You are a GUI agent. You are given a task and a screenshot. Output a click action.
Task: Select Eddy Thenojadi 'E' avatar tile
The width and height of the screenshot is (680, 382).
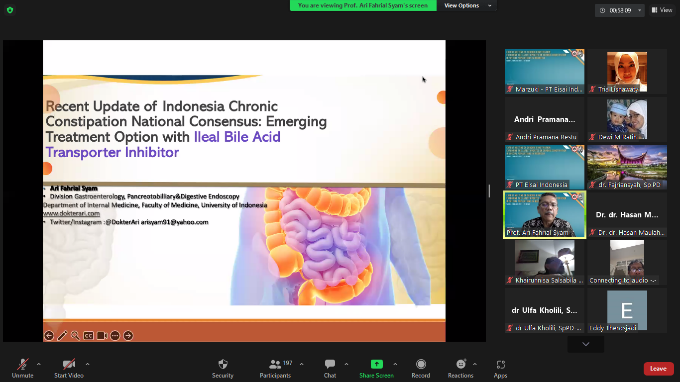tap(627, 310)
